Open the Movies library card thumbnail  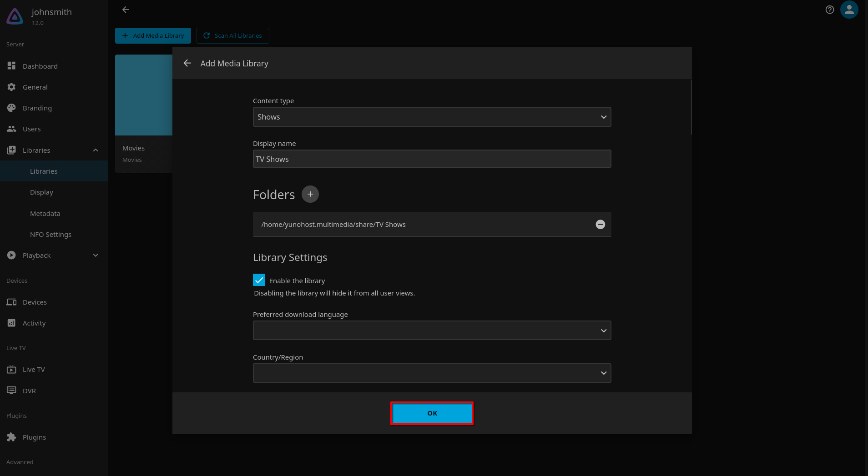(x=144, y=95)
